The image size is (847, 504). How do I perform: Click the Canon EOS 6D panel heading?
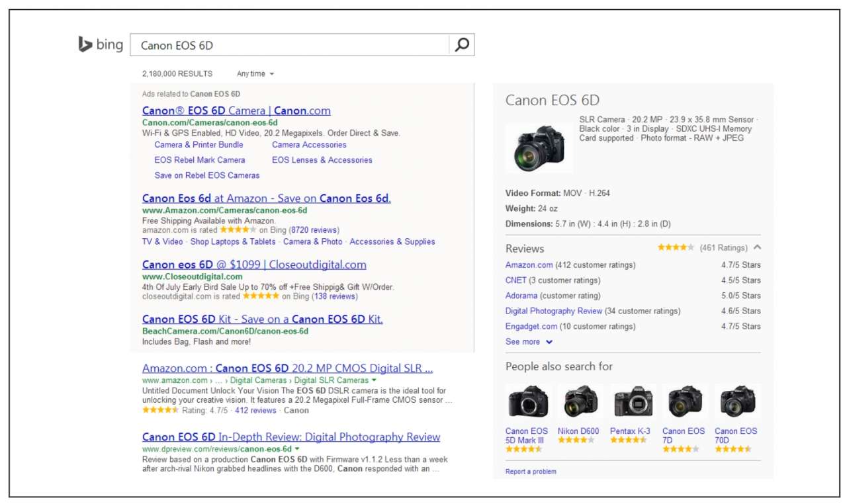[x=553, y=101]
